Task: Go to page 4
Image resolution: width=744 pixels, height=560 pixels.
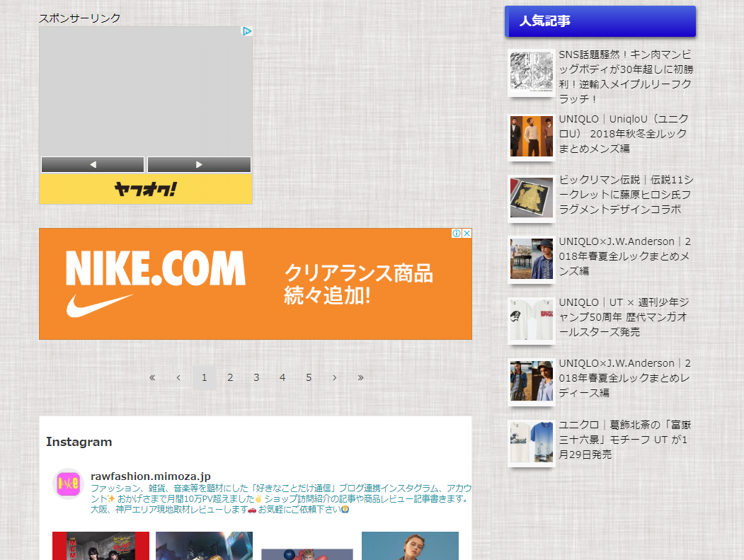Action: (282, 378)
